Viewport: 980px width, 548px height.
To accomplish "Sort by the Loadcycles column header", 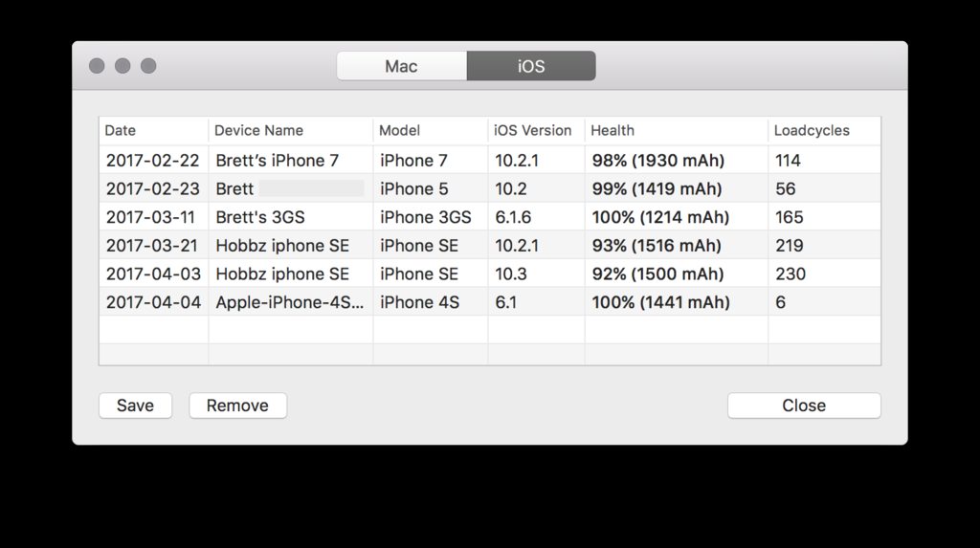I will pyautogui.click(x=824, y=131).
